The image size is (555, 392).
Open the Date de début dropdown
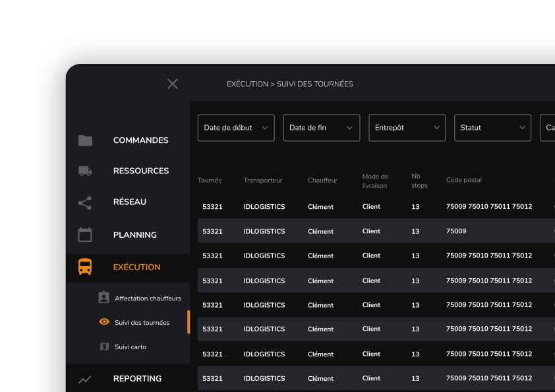click(x=236, y=128)
